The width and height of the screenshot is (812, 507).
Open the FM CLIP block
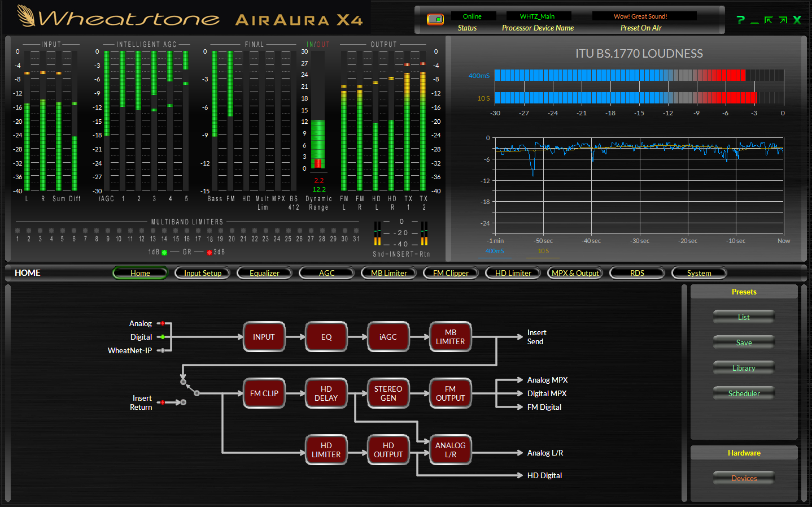click(264, 393)
